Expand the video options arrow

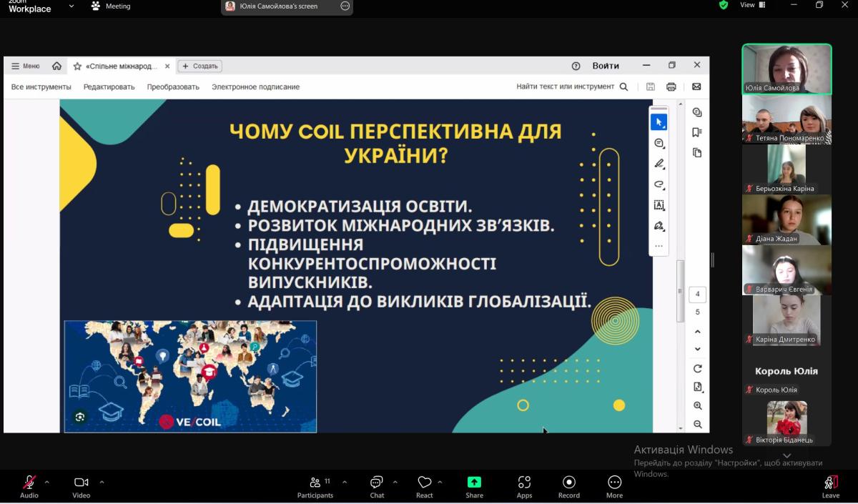pyautogui.click(x=102, y=482)
